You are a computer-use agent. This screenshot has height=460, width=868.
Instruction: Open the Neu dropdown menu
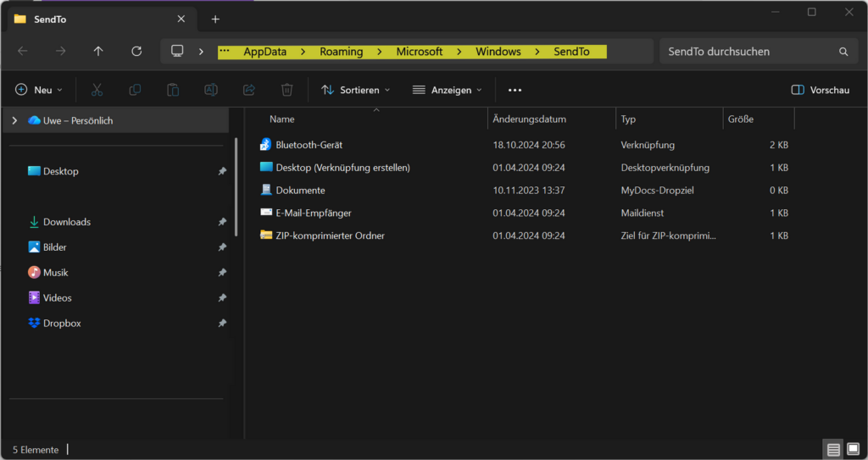point(39,90)
